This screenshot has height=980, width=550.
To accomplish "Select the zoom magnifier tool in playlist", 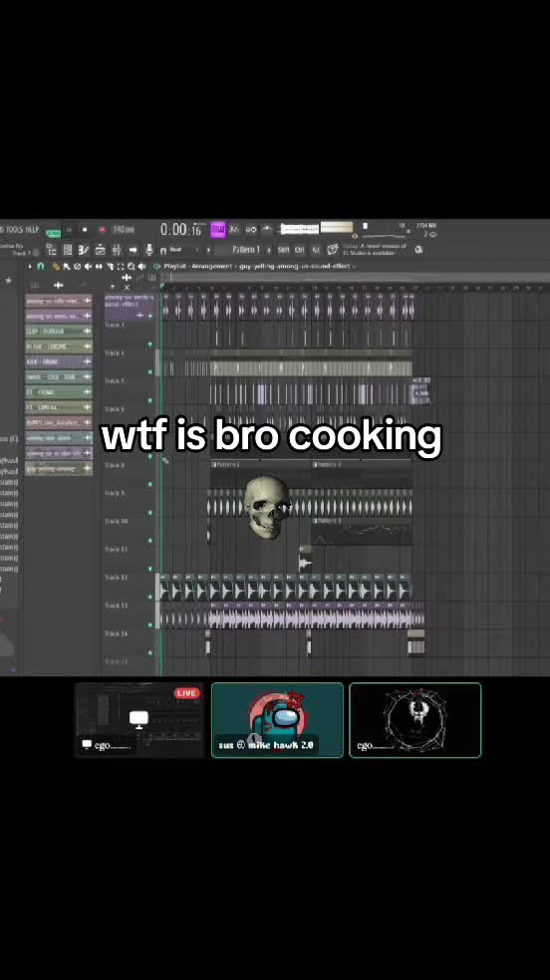I will tap(131, 266).
